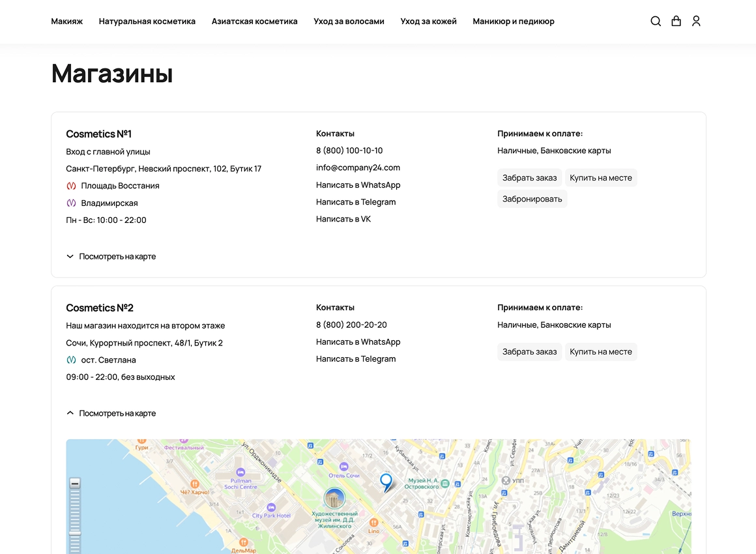Image resolution: width=756 pixels, height=554 pixels.
Task: Click the Cosmetics №2 phone number
Action: point(351,325)
